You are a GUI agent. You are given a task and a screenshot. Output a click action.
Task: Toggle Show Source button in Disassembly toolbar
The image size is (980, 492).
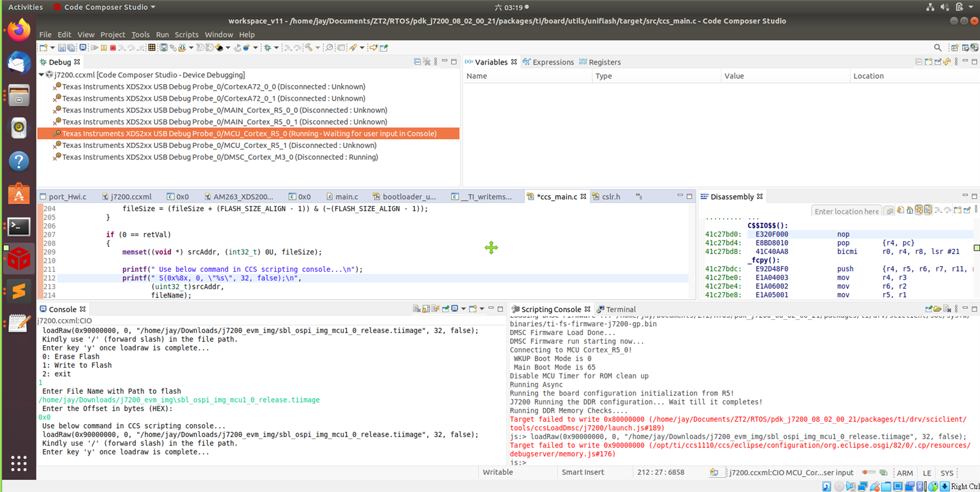tap(928, 211)
